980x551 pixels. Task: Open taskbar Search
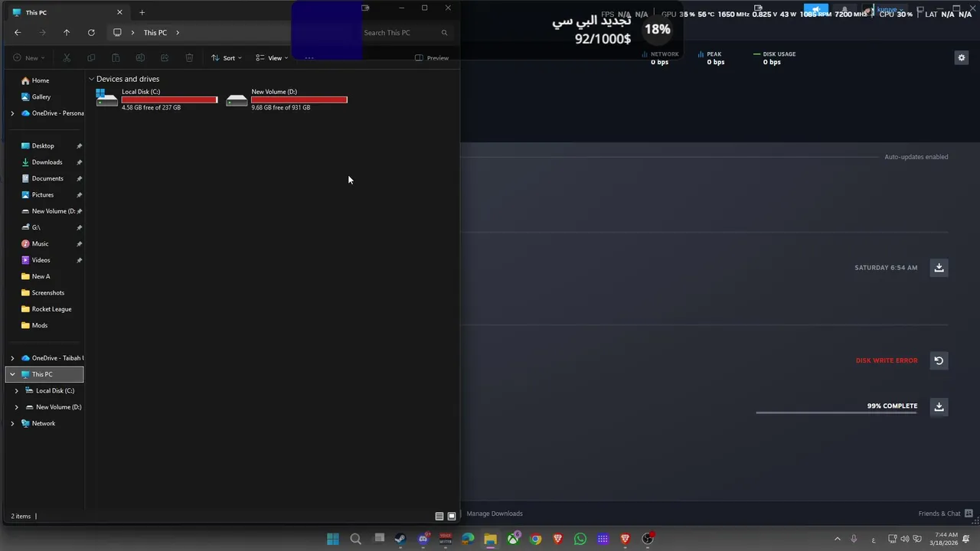(x=355, y=539)
